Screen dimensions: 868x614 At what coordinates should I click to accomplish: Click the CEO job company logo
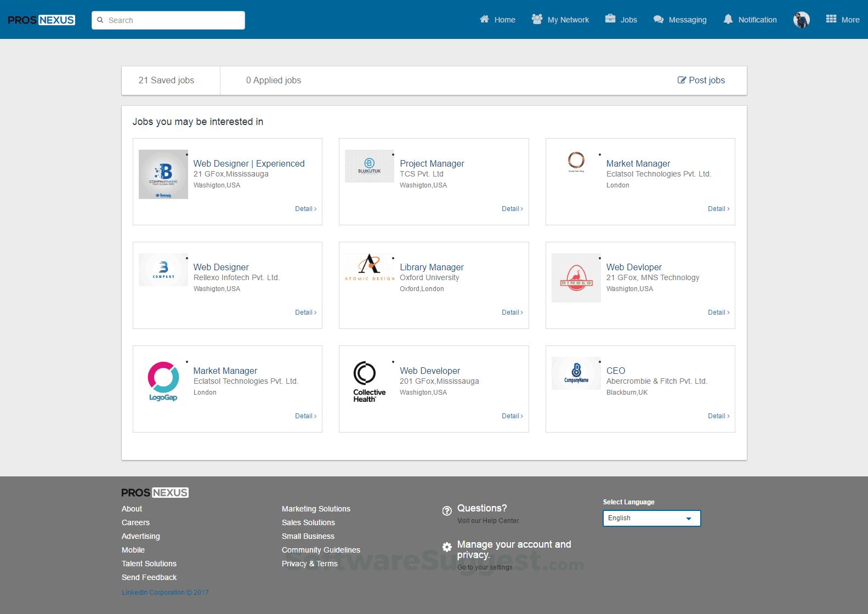(x=576, y=373)
